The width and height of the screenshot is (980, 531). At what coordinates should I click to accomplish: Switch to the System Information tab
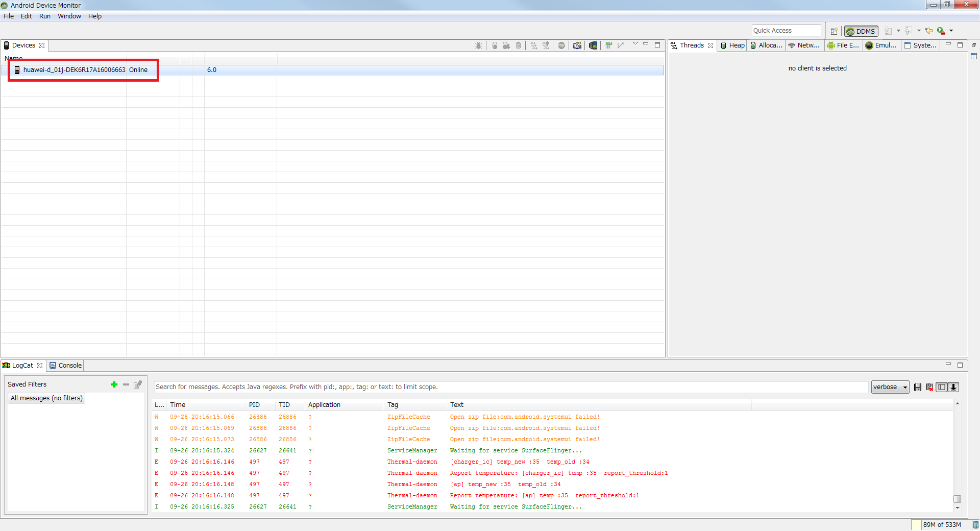920,45
